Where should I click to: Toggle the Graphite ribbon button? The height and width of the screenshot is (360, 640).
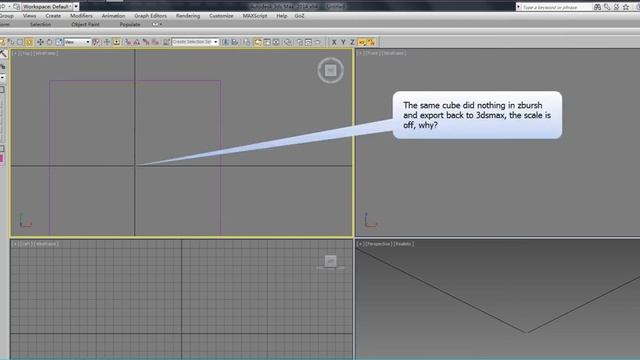pos(258,42)
